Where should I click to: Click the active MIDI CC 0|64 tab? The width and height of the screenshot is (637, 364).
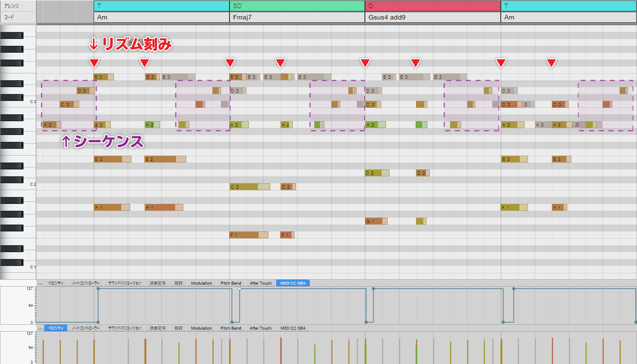[293, 283]
